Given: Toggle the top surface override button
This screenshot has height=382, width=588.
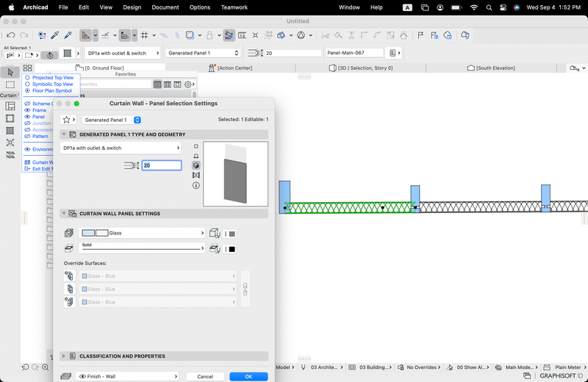Looking at the screenshot, I should 69,276.
